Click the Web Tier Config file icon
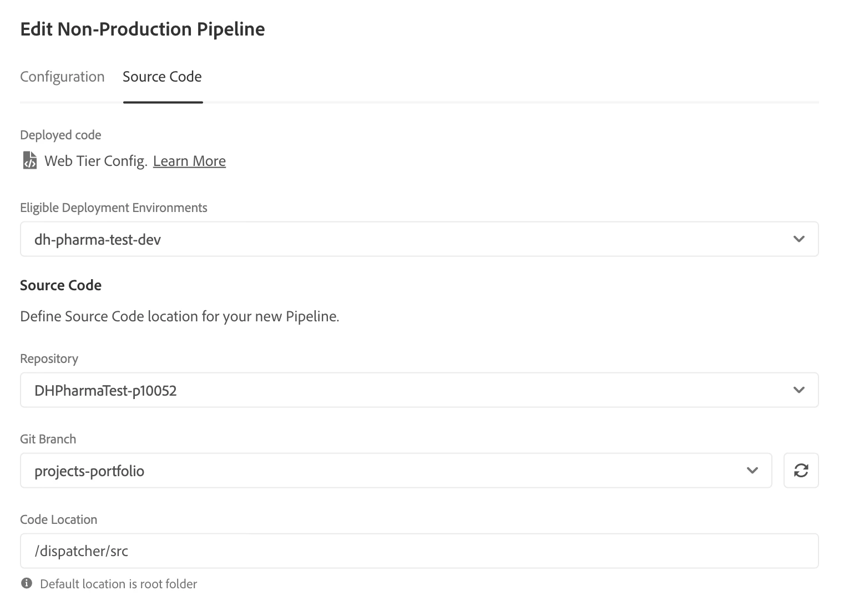 tap(29, 160)
